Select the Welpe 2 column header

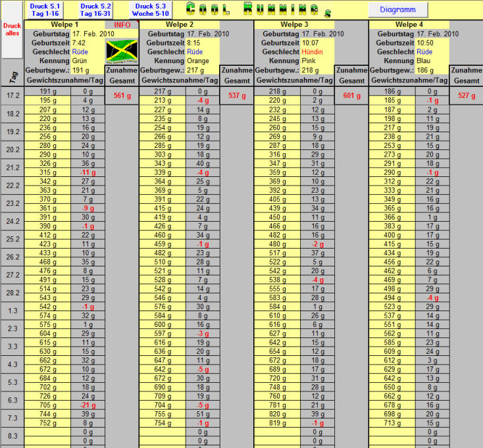click(179, 25)
